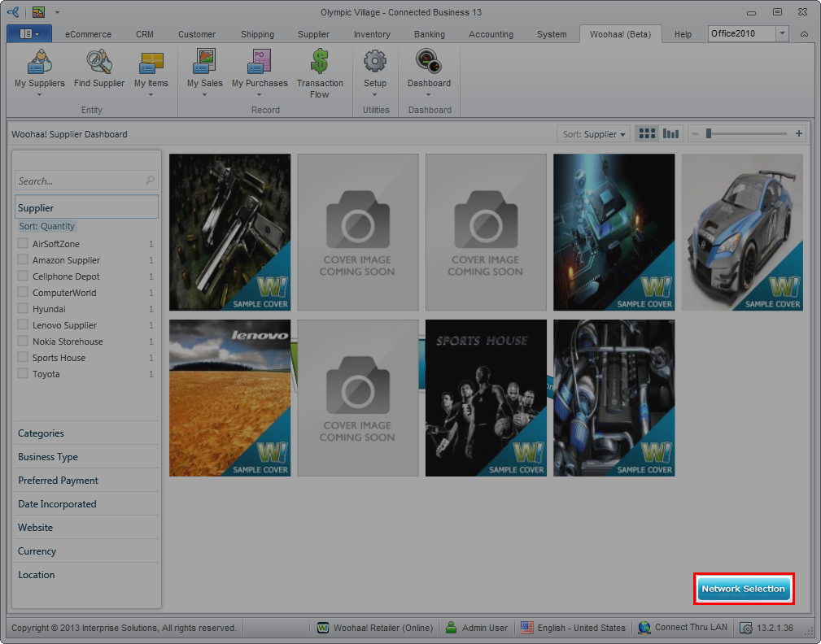The width and height of the screenshot is (821, 644).
Task: Expand the Currency filter section
Action: (86, 550)
